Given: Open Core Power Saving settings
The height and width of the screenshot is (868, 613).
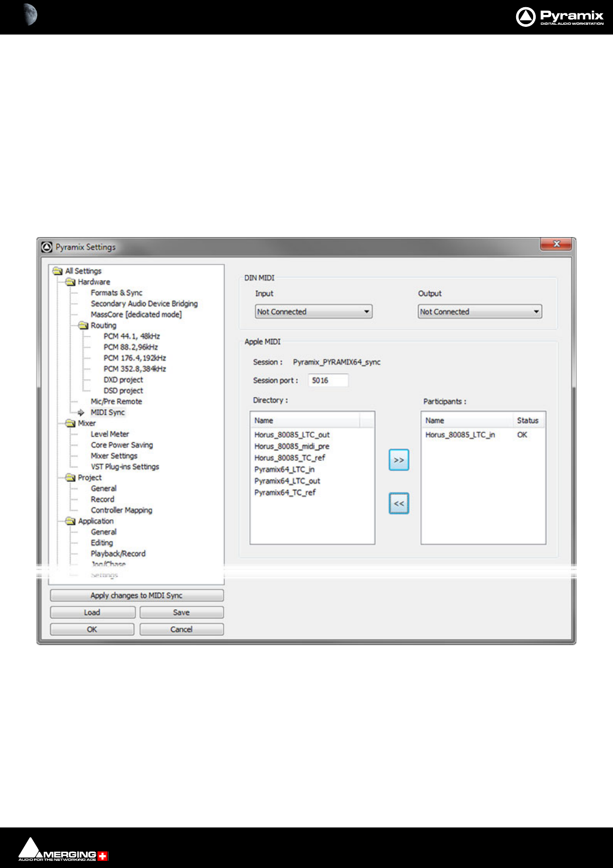Looking at the screenshot, I should [122, 445].
